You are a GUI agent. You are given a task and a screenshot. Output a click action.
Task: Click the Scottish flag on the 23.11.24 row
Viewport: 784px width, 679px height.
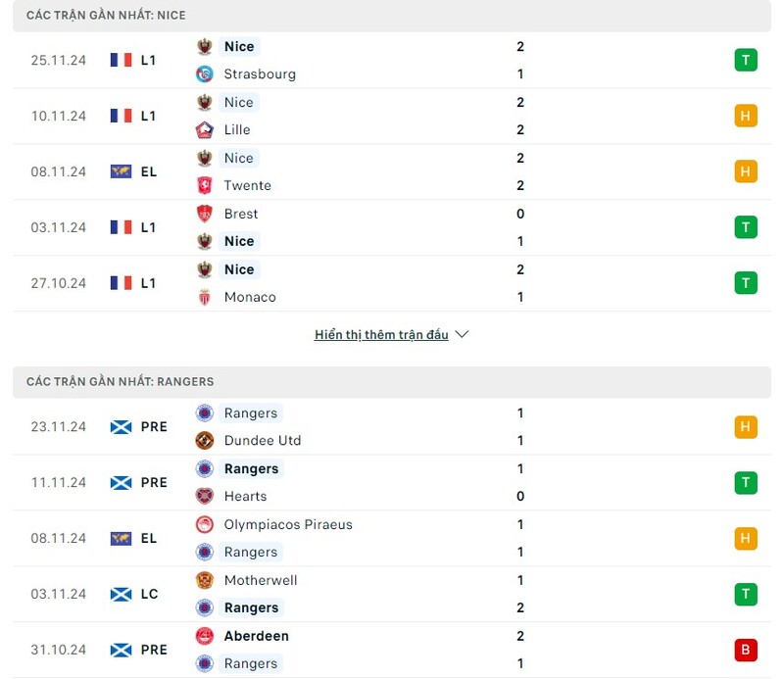122,427
